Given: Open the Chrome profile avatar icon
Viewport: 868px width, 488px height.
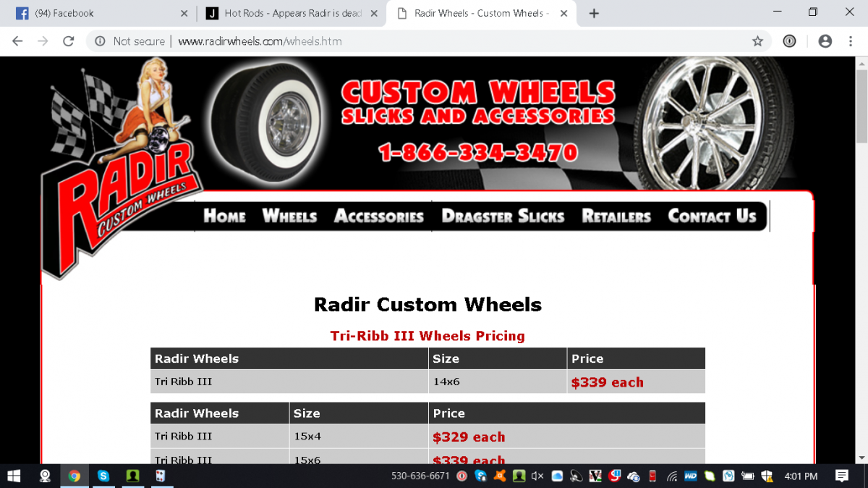Looking at the screenshot, I should point(825,41).
